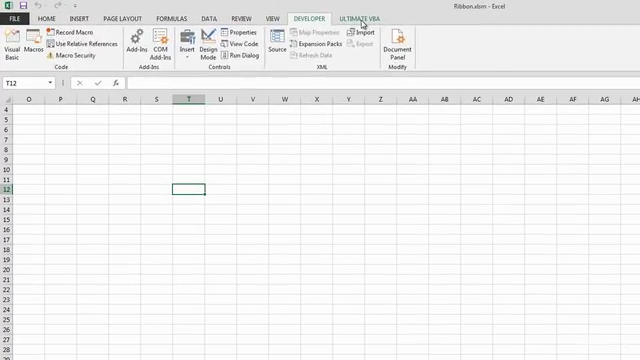Select row 20 header
Image resolution: width=640 pixels, height=360 pixels.
click(x=7, y=270)
